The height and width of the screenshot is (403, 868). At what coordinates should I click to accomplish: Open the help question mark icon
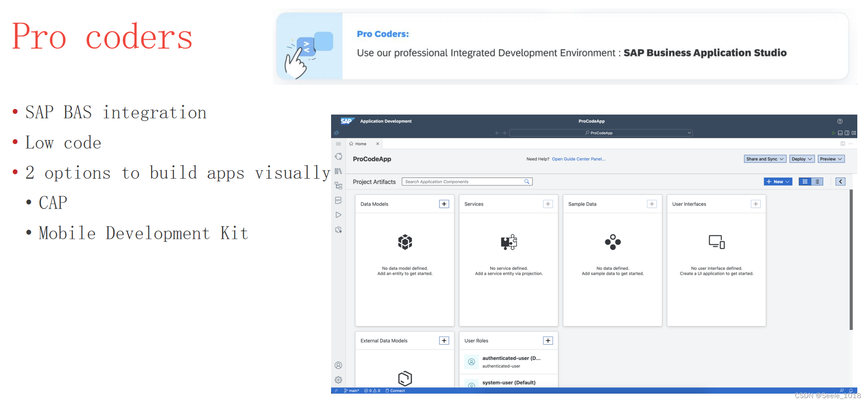click(840, 121)
